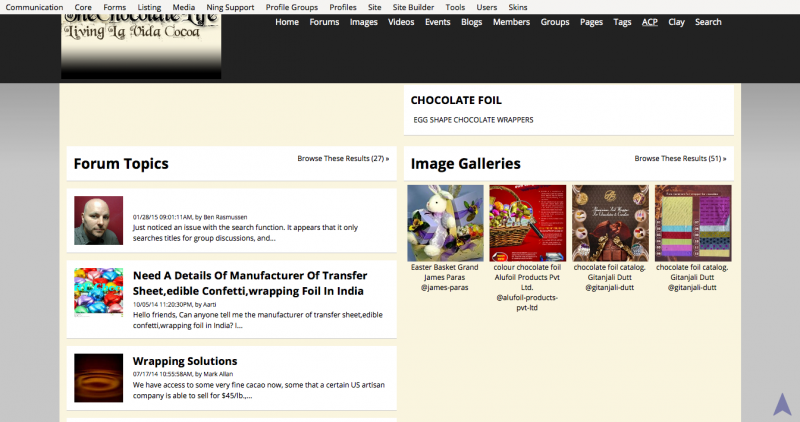Open the Wrapping Solutions topic title
Image resolution: width=800 pixels, height=422 pixels.
185,361
